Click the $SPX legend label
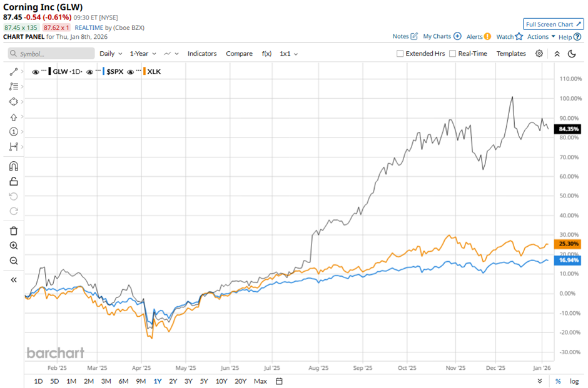 [x=115, y=71]
